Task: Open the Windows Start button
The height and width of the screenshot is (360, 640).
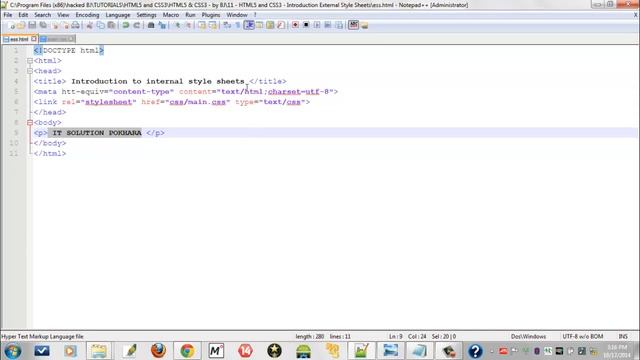Action: 13,351
